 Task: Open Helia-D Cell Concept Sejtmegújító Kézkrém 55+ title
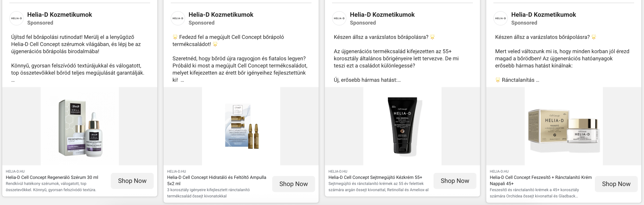(375, 177)
